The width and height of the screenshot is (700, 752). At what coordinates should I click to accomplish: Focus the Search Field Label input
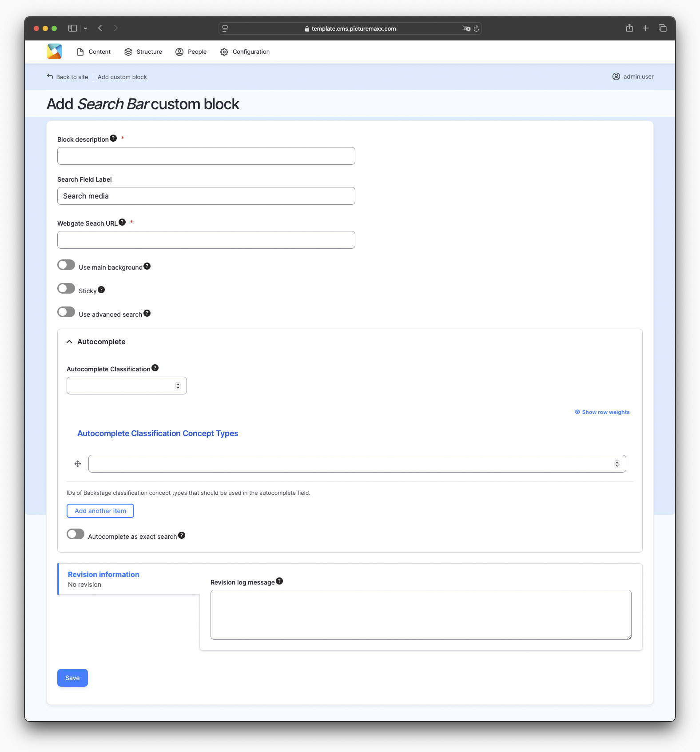(x=206, y=196)
